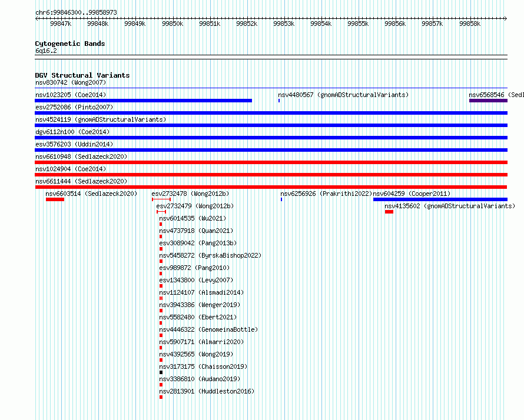This screenshot has height=420, width=524.
Task: Select nsv604259 (Cooper2011) label
Action: click(x=412, y=194)
